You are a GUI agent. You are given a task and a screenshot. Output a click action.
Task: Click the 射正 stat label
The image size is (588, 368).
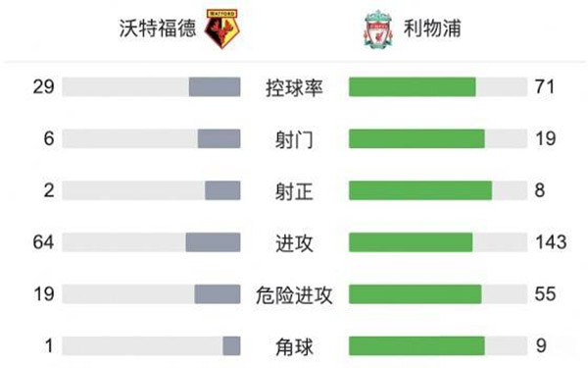coord(294,191)
